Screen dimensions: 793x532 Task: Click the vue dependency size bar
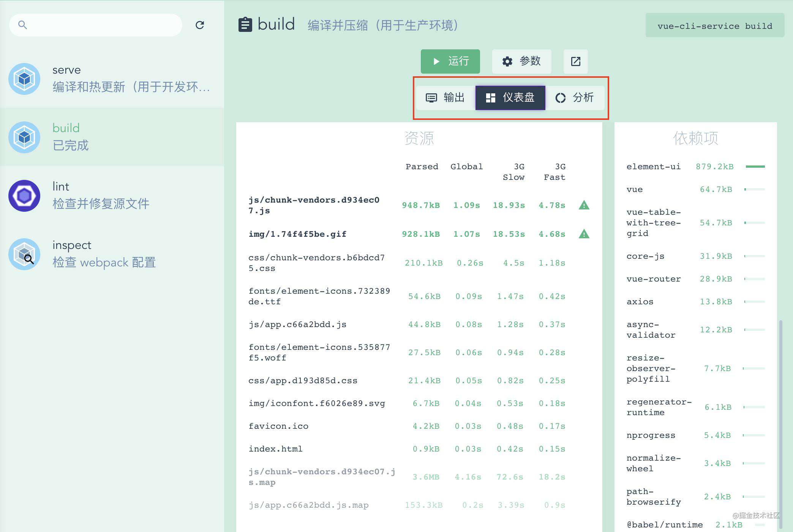[x=754, y=189]
